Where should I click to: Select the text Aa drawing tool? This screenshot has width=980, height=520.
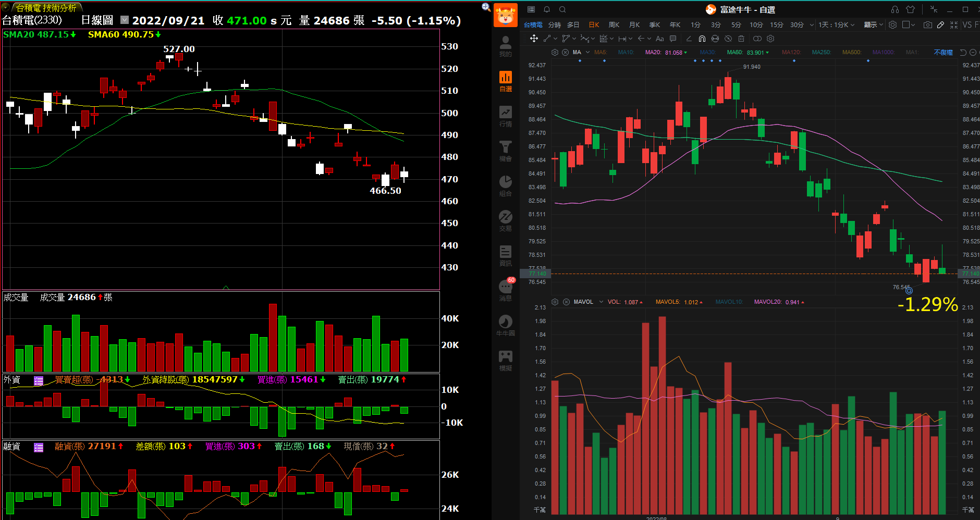click(659, 39)
